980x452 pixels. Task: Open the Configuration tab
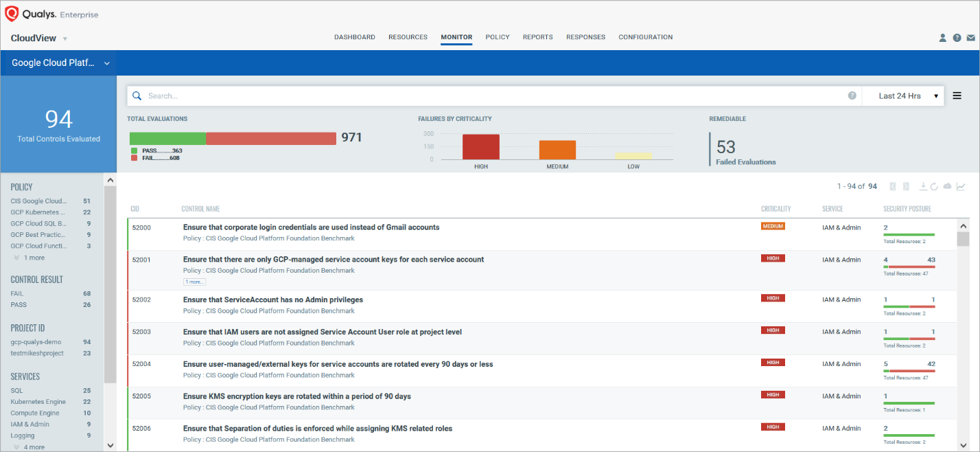645,37
